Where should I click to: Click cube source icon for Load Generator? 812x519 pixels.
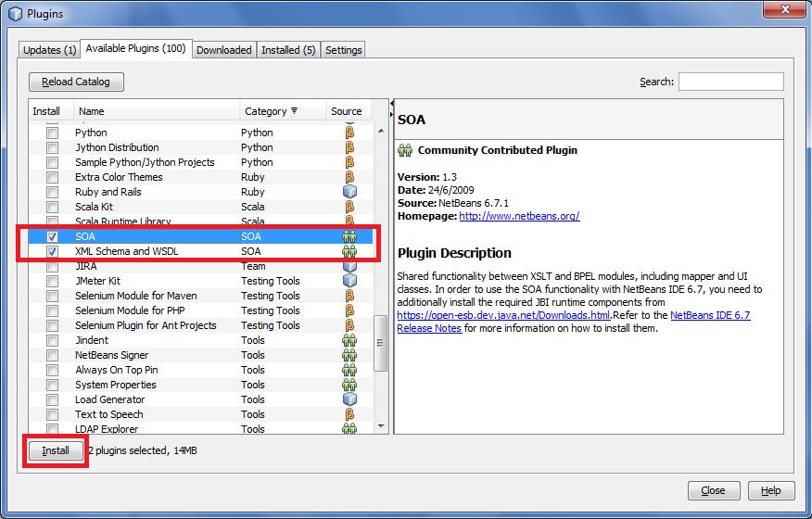[349, 399]
